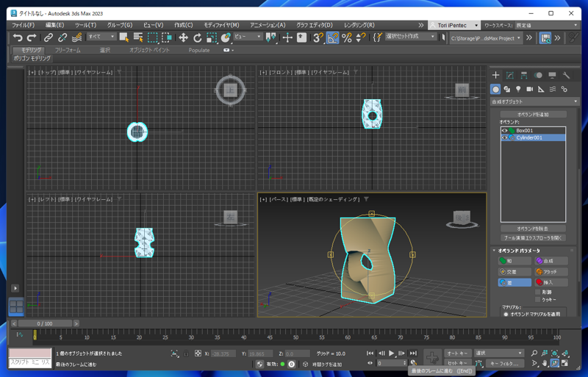This screenshot has width=588, height=377.
Task: Open the Utilities wrench panel icon
Action: 566,76
